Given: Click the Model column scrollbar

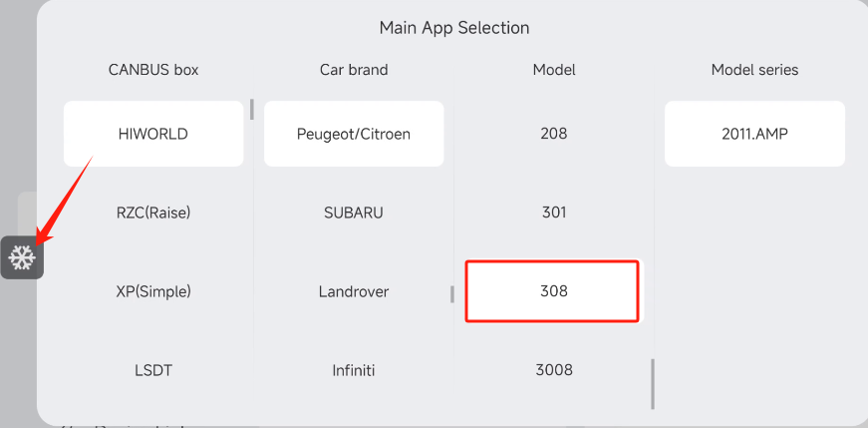Looking at the screenshot, I should 653,384.
